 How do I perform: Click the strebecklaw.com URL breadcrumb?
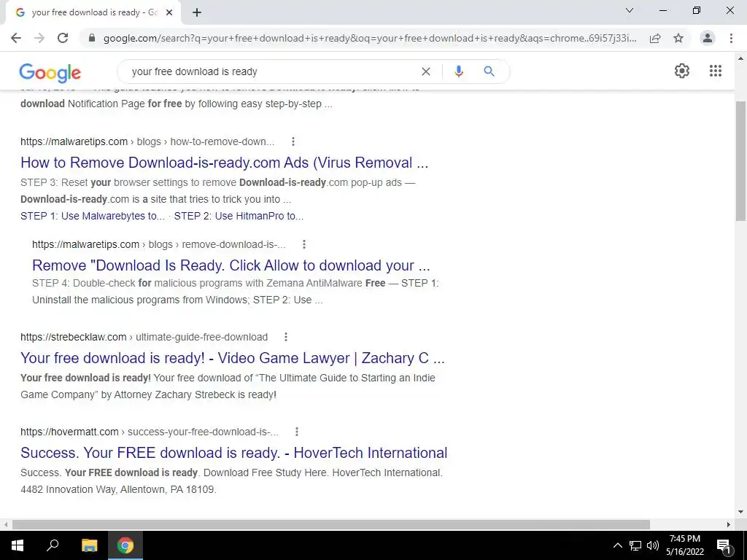(144, 337)
